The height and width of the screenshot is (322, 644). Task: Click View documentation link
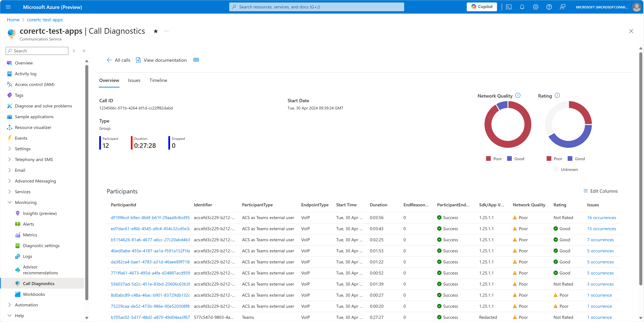161,60
